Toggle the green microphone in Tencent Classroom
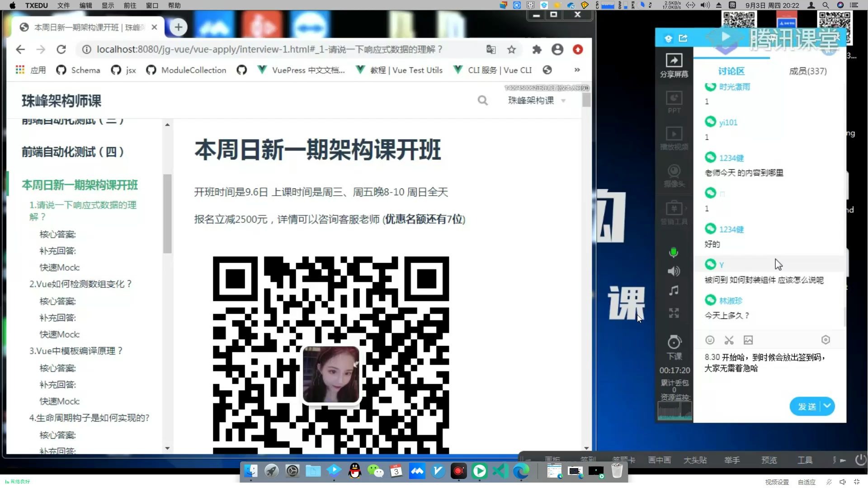 (674, 252)
